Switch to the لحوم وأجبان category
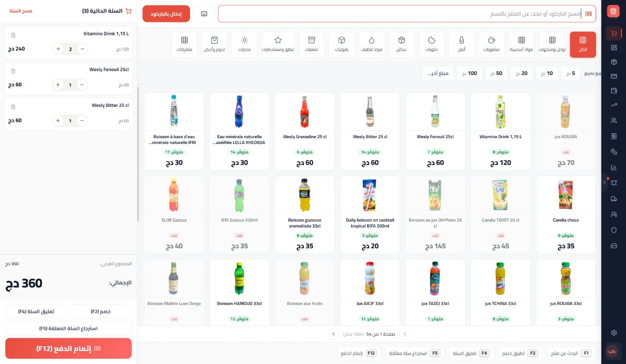Viewport: 626px width, 364px height. coord(215,45)
